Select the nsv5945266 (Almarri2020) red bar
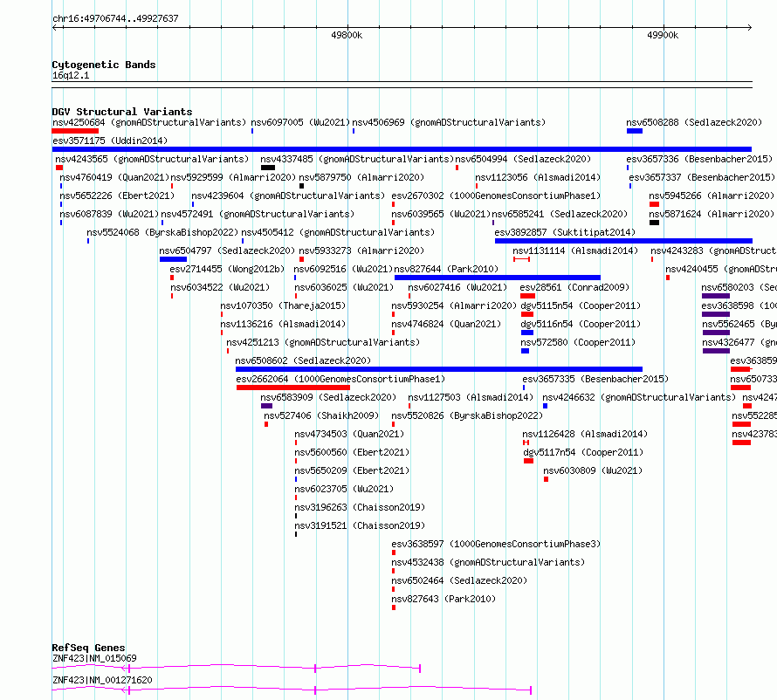Viewport: 777px width, 700px height. pos(654,204)
